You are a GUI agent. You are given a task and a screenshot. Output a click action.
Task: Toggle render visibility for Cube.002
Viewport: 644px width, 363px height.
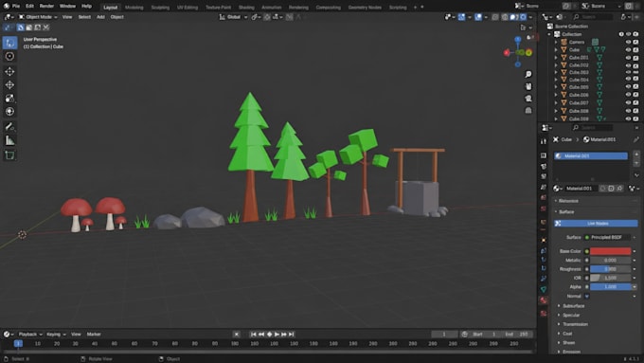tap(635, 65)
